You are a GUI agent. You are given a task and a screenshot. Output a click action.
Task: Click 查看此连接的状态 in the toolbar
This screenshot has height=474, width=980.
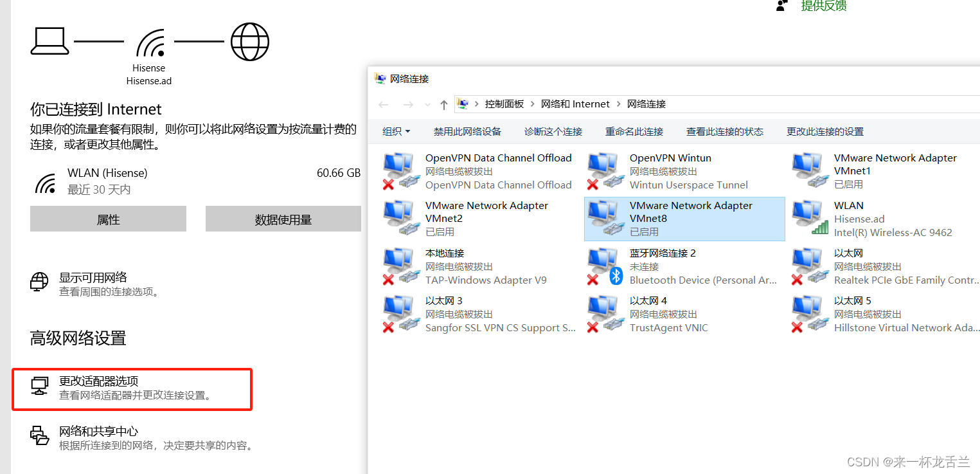coord(725,131)
